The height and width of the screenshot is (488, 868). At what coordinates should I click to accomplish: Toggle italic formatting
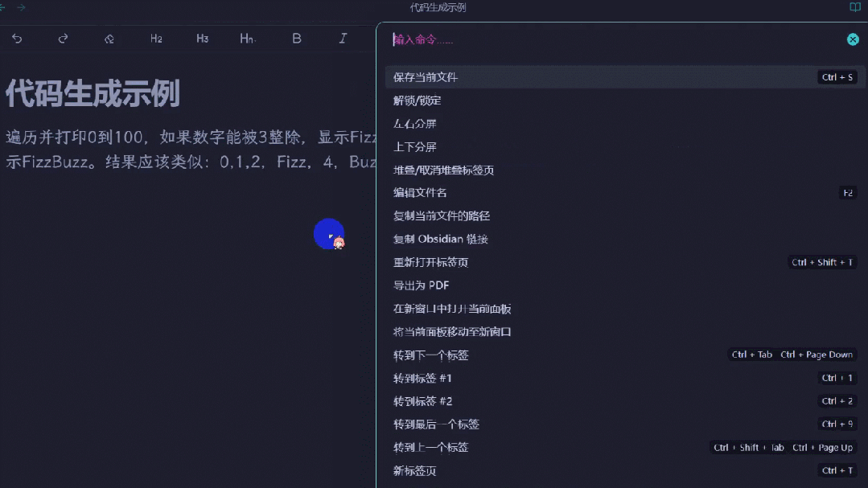coord(343,39)
